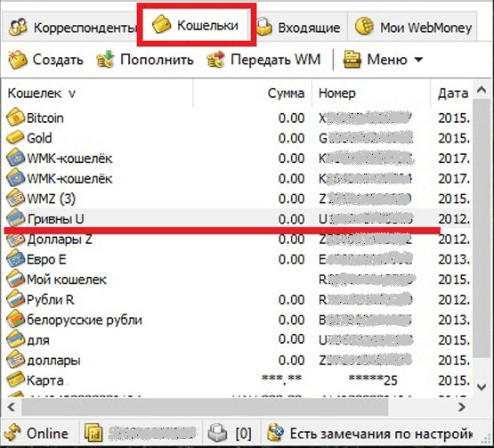494x448 pixels.
Task: Click the horizontal scrollbar right arrow
Action: tap(462, 407)
